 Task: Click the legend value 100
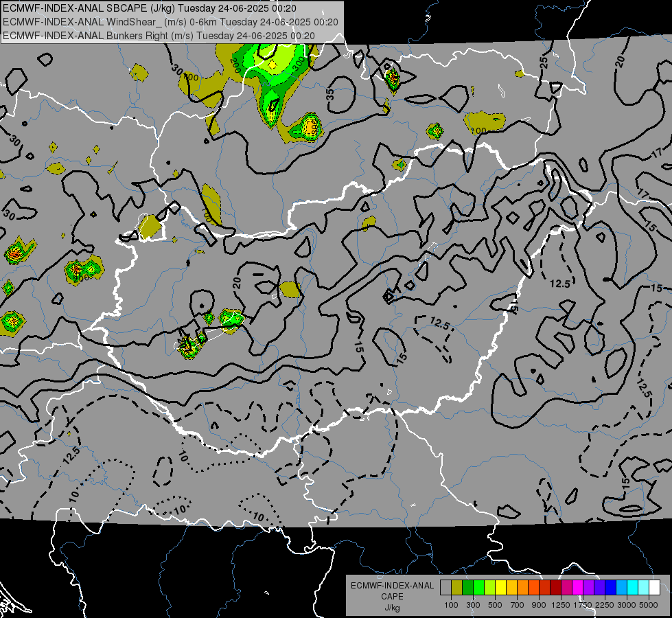(x=451, y=605)
